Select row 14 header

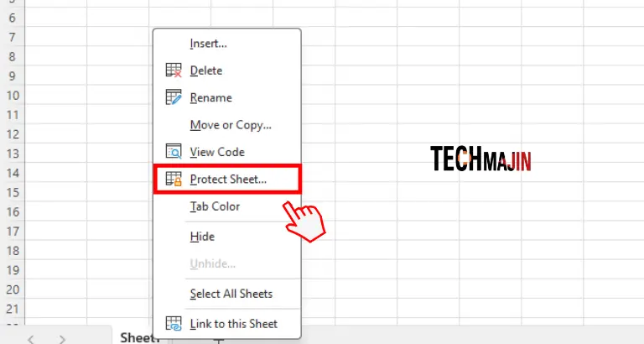[13, 173]
